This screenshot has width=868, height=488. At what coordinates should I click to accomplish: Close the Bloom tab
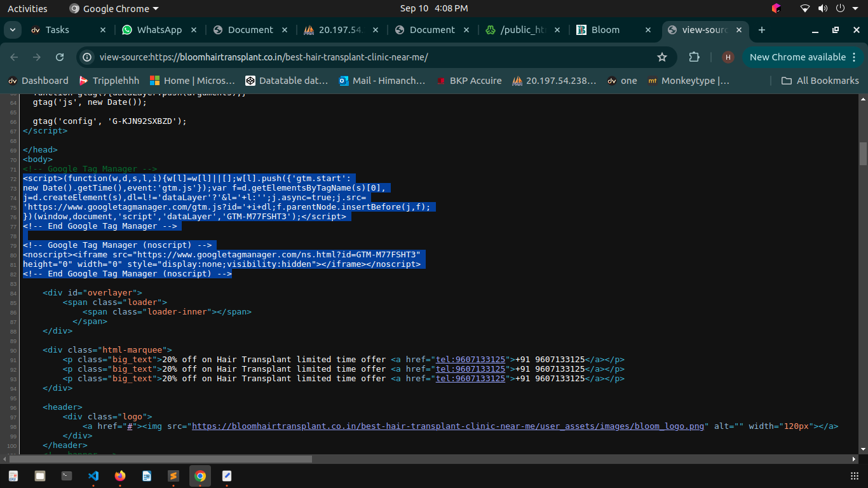(648, 30)
